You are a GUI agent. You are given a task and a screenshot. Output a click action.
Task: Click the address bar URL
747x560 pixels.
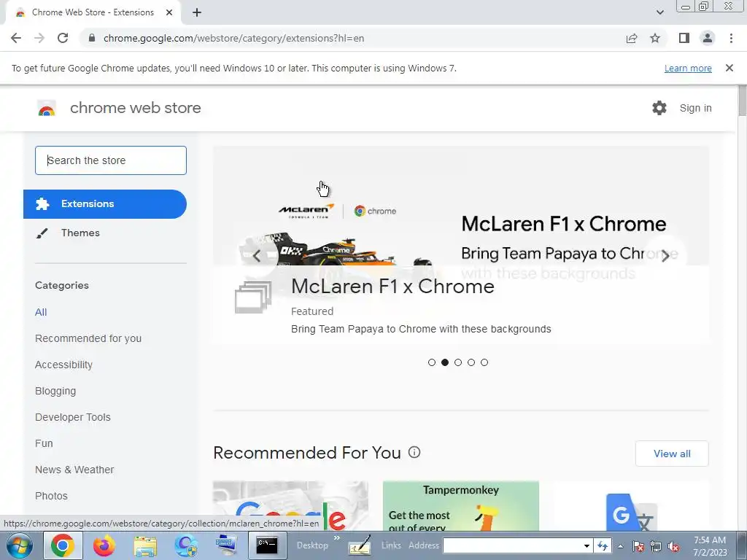click(x=233, y=38)
